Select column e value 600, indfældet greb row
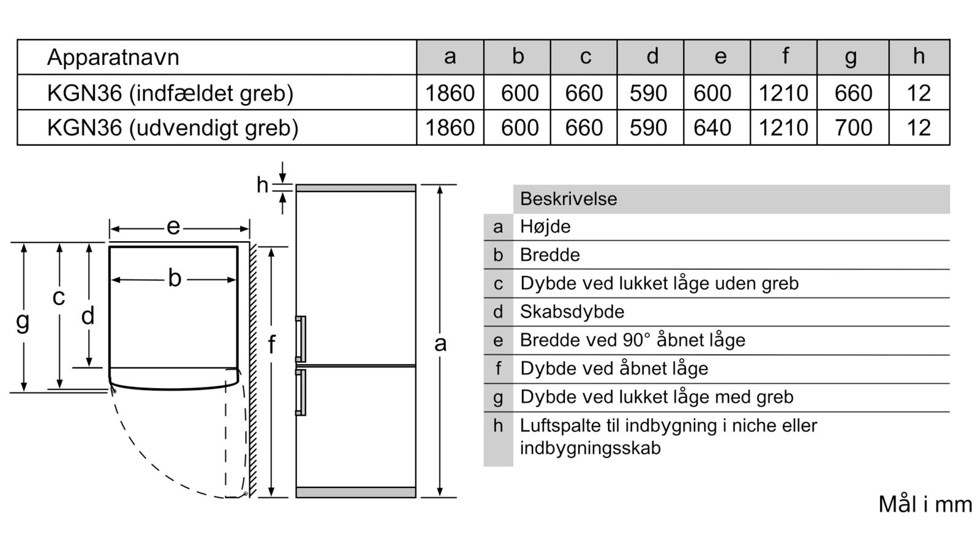Screen dimensions: 980x551 pos(712,93)
